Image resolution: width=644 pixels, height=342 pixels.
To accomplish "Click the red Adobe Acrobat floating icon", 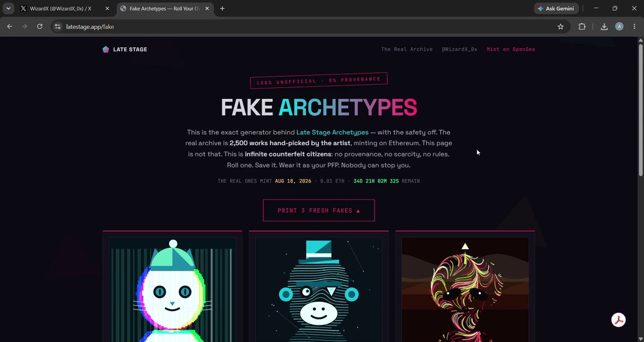I will click(619, 319).
